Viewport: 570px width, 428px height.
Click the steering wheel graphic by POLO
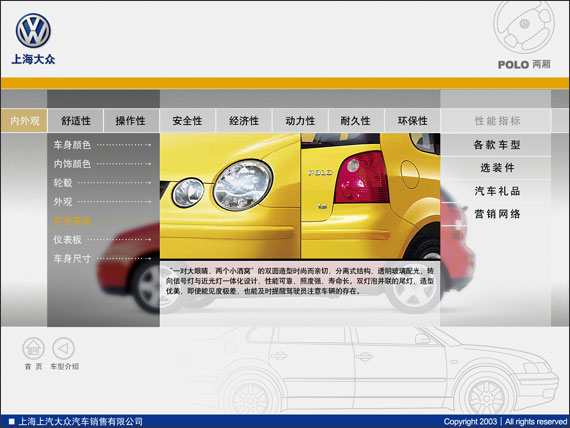click(x=523, y=27)
